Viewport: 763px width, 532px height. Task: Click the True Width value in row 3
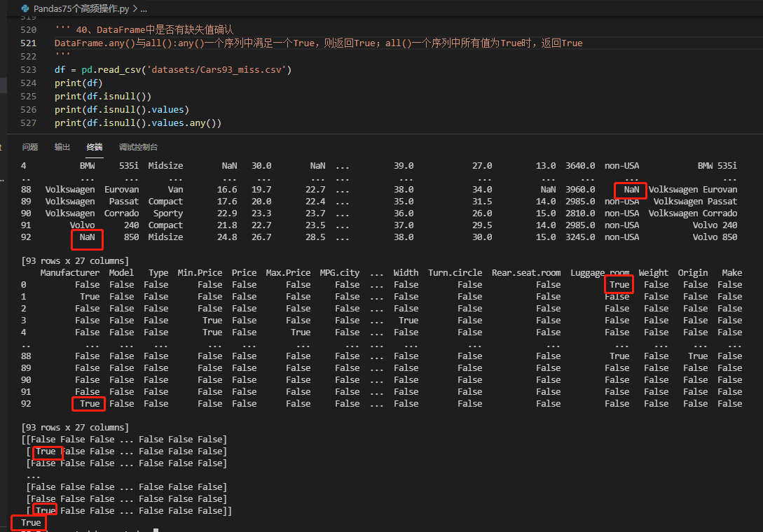click(x=408, y=321)
